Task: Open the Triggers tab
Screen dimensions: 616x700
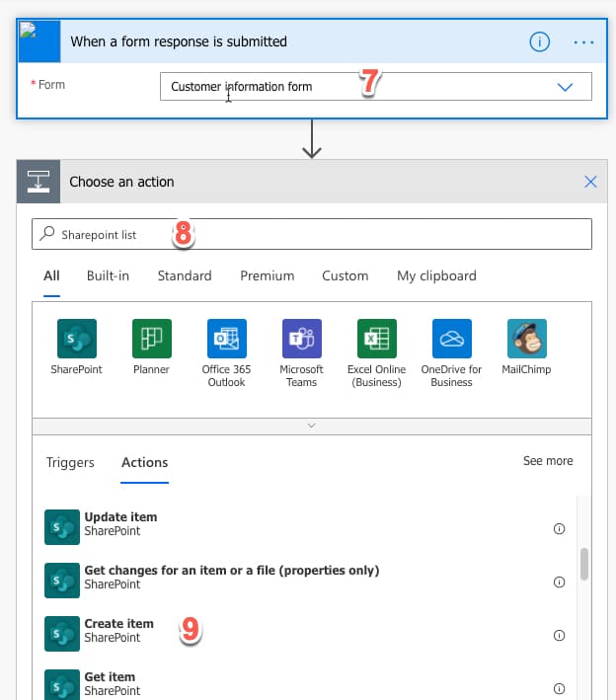Action: tap(70, 462)
